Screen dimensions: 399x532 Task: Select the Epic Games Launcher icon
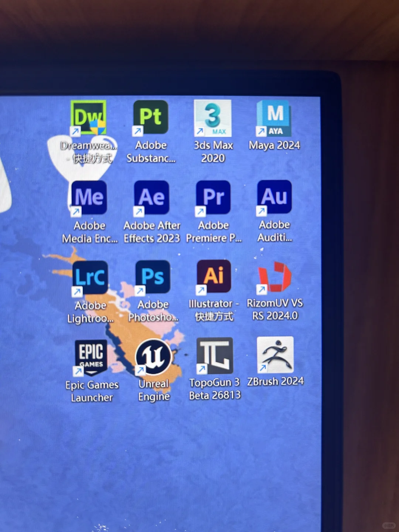tap(91, 357)
